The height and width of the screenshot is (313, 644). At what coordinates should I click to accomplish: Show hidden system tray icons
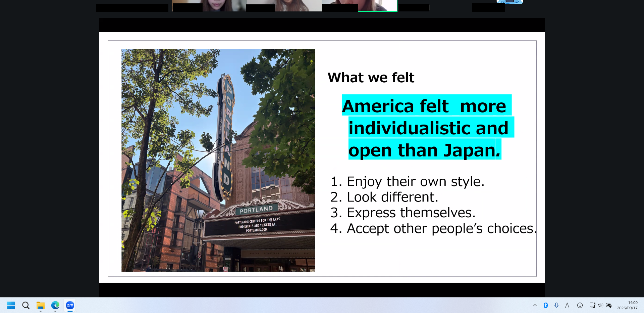pos(535,305)
